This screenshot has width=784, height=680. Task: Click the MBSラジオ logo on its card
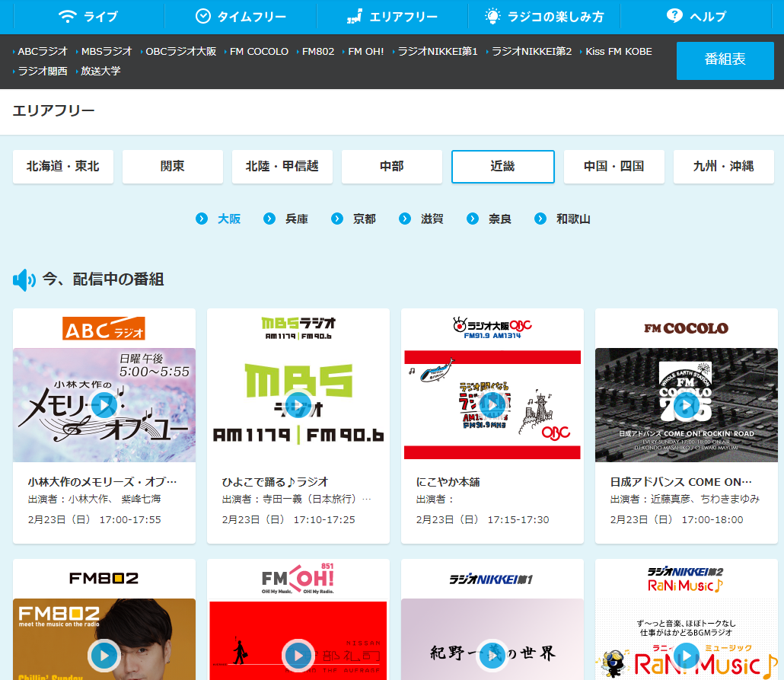[x=298, y=328]
